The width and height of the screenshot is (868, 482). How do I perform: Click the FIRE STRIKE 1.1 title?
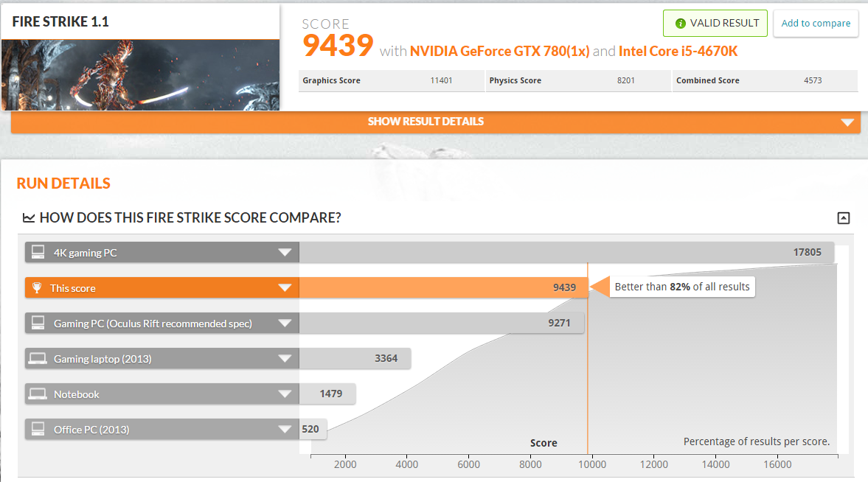click(x=60, y=21)
